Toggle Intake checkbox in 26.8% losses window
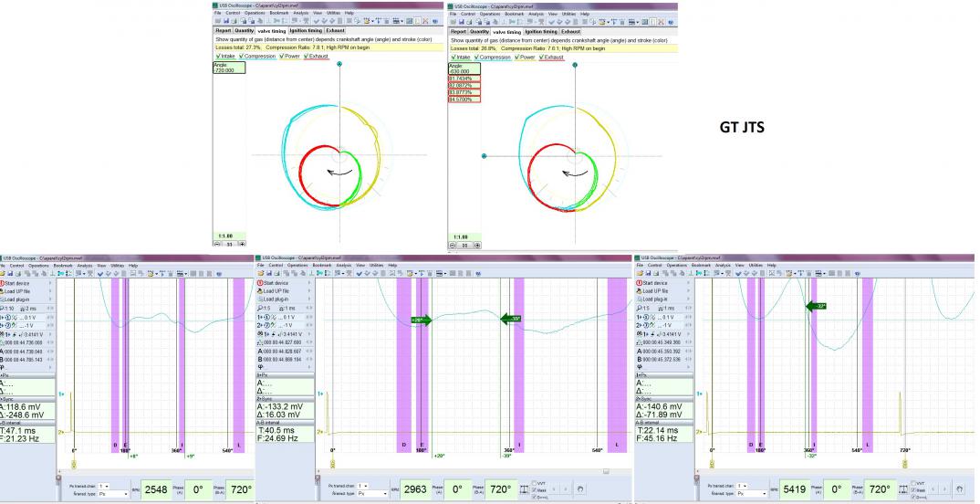This screenshot has width=980, height=504. (x=454, y=57)
